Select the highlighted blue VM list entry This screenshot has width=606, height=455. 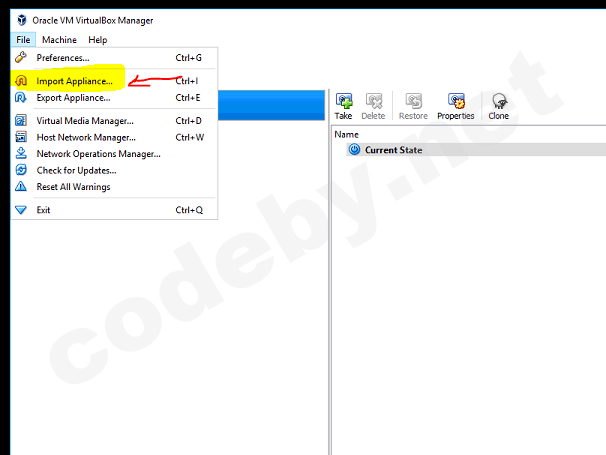click(271, 105)
